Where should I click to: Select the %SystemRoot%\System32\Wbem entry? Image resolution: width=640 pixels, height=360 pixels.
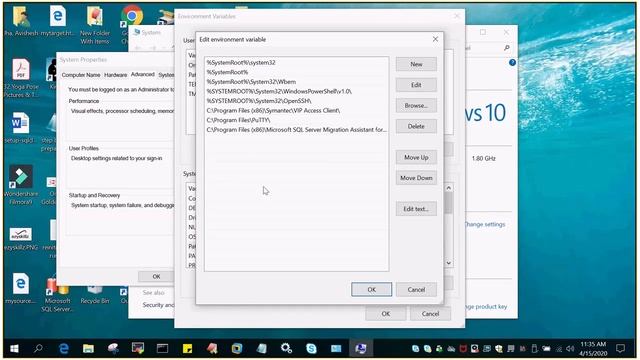click(297, 82)
